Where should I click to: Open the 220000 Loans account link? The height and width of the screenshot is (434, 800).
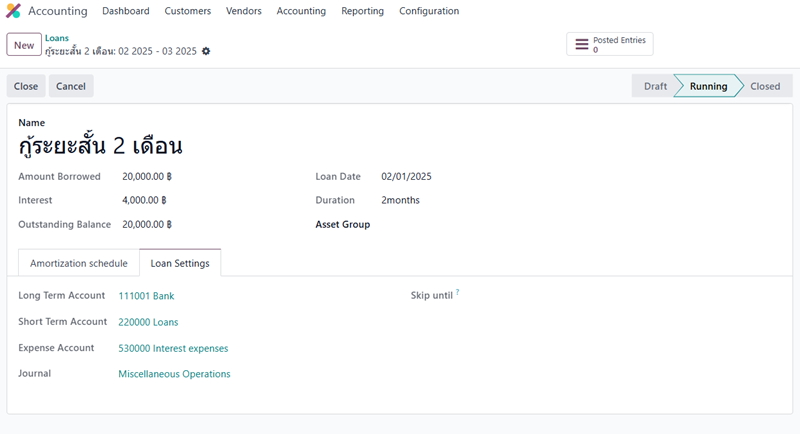tap(148, 322)
